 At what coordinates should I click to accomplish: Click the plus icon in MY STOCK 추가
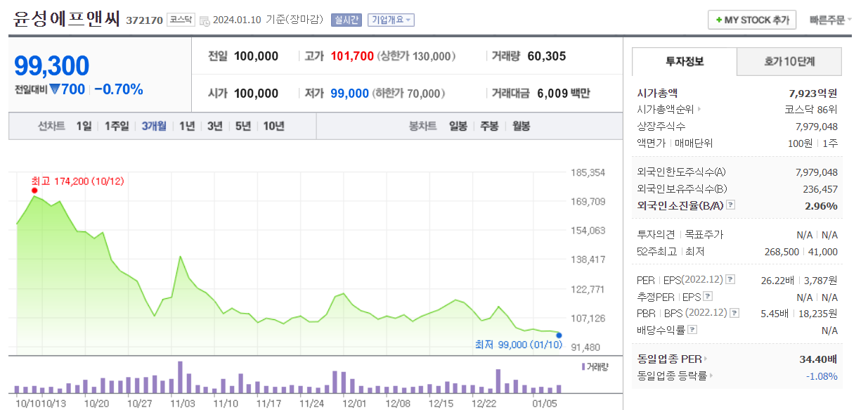tap(719, 20)
